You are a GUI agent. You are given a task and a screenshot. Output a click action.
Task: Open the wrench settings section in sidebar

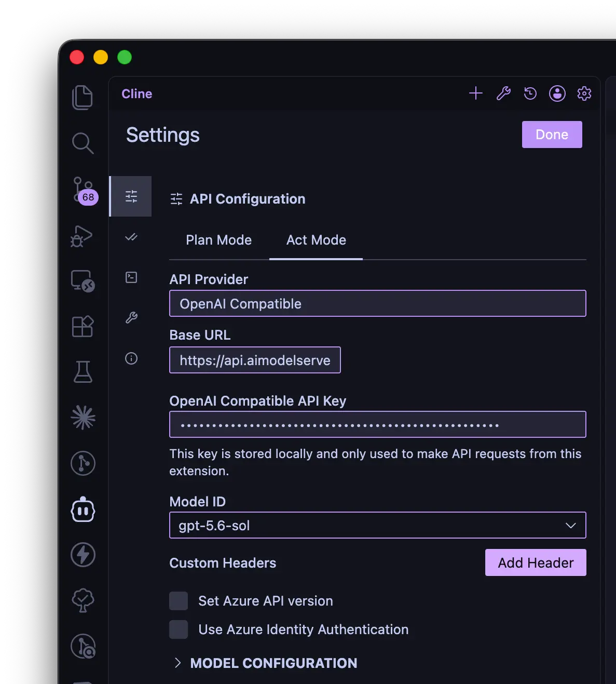(x=131, y=318)
